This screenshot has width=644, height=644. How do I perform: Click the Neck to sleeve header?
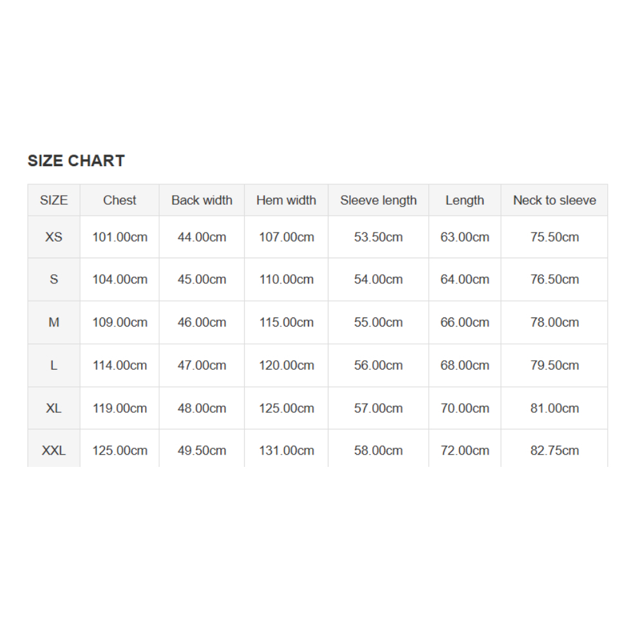(x=554, y=200)
